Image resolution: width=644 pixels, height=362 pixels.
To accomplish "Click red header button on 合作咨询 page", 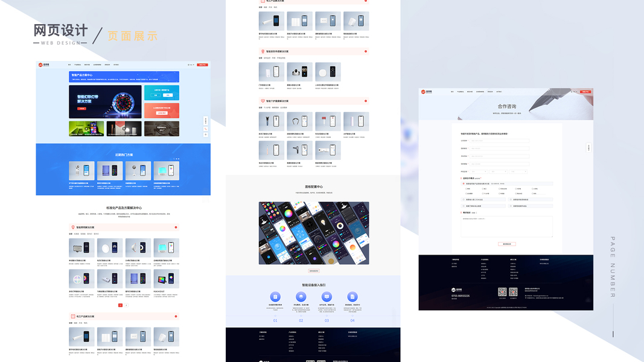I will pyautogui.click(x=585, y=92).
